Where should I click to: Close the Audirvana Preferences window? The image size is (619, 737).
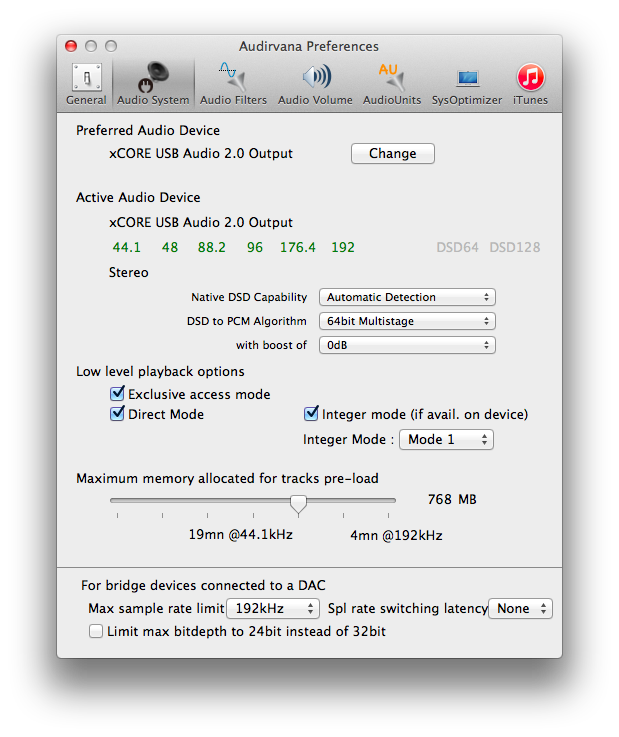coord(71,46)
